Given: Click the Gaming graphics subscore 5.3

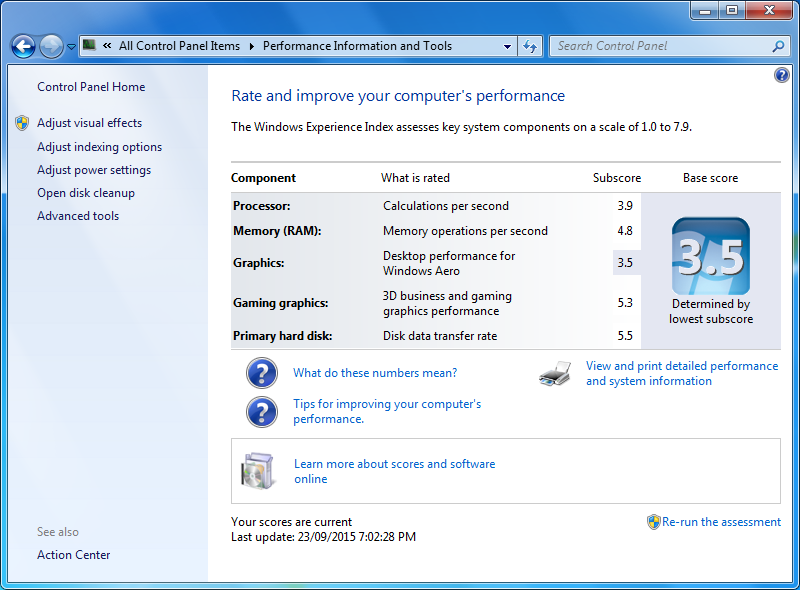Looking at the screenshot, I should [x=625, y=303].
